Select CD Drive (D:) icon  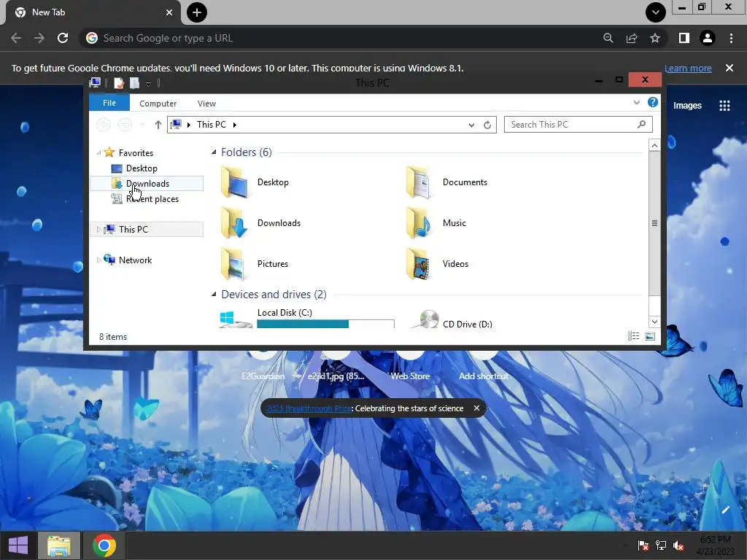coord(425,319)
